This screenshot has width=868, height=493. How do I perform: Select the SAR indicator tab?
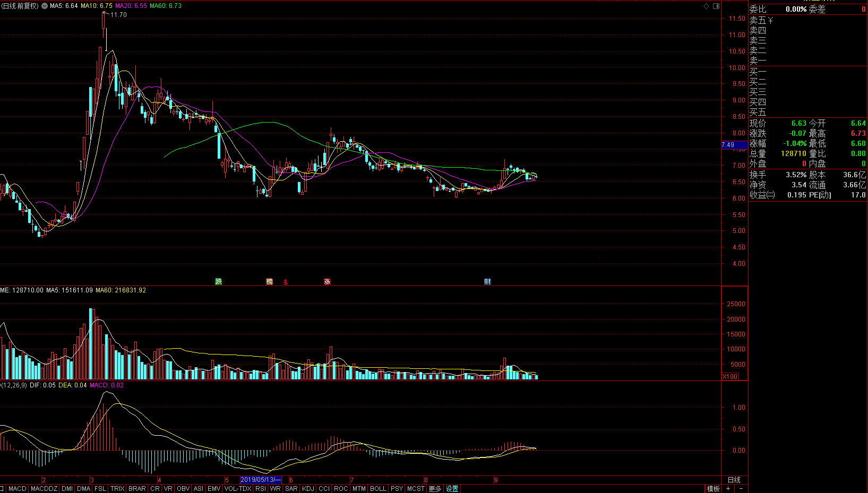[291, 489]
